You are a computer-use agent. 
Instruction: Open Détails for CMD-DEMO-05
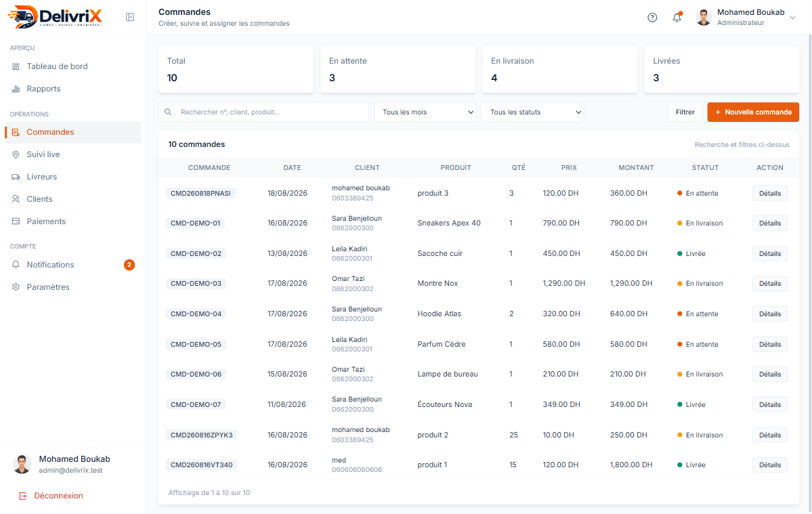pos(769,344)
